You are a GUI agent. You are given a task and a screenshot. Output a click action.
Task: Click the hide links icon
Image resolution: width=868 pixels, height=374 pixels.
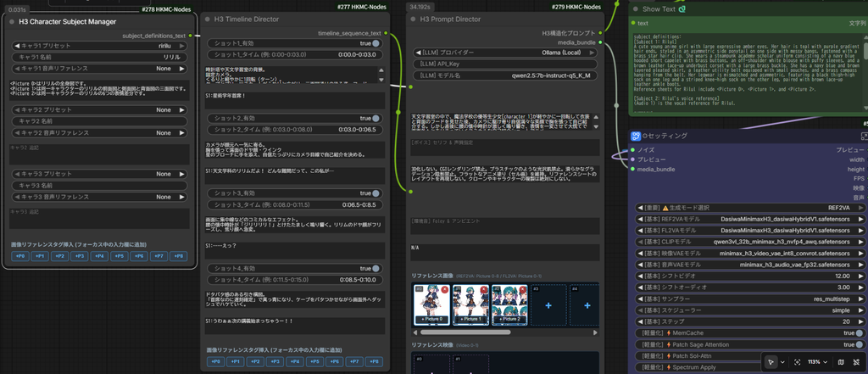coord(856,362)
